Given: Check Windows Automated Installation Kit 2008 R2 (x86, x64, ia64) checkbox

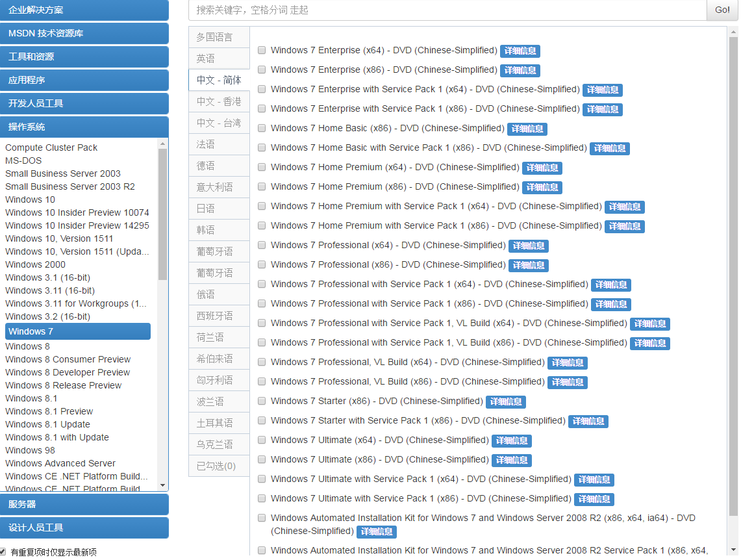Looking at the screenshot, I should click(261, 518).
